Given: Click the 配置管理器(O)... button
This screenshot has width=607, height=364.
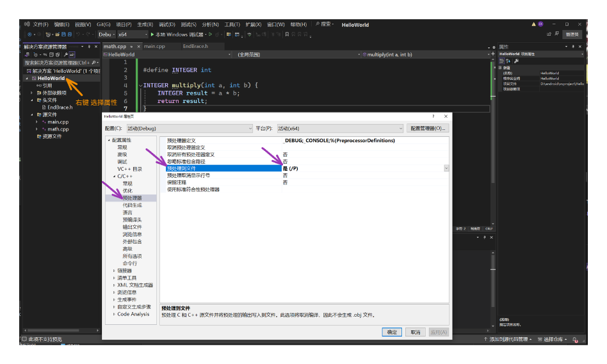Looking at the screenshot, I should pos(428,129).
